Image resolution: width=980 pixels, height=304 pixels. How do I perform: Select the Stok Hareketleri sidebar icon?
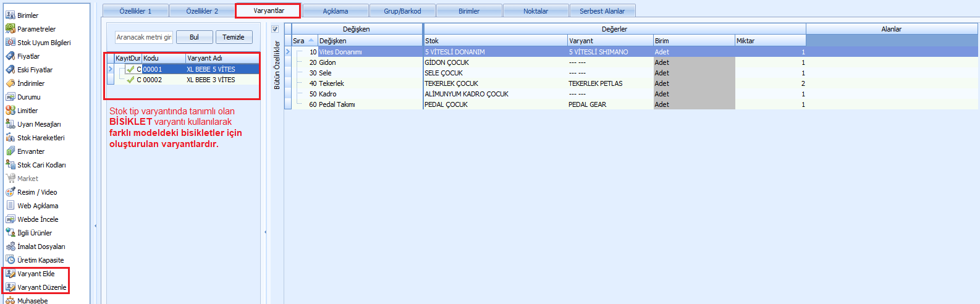pos(11,138)
